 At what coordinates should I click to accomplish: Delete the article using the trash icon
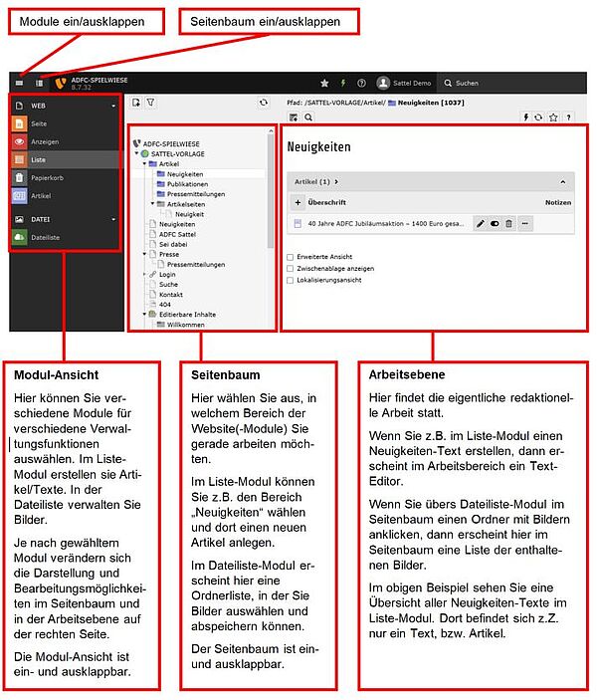tap(507, 224)
